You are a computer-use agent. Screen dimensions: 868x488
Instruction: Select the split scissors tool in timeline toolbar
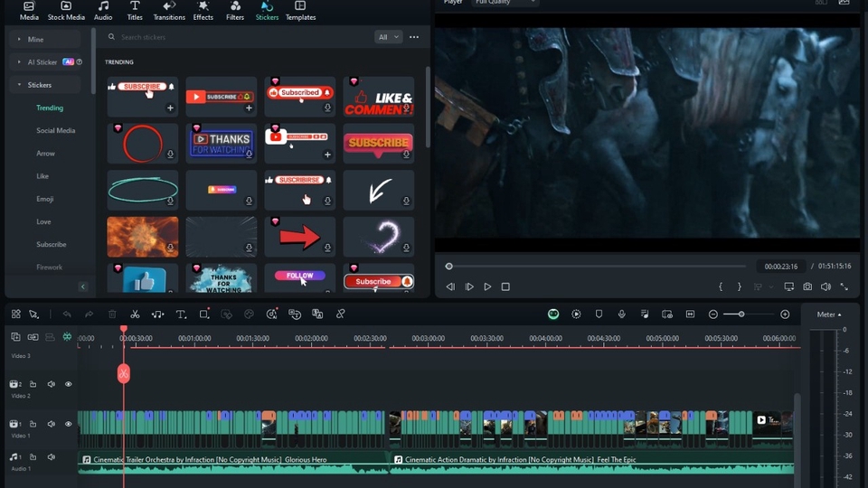[x=135, y=314]
